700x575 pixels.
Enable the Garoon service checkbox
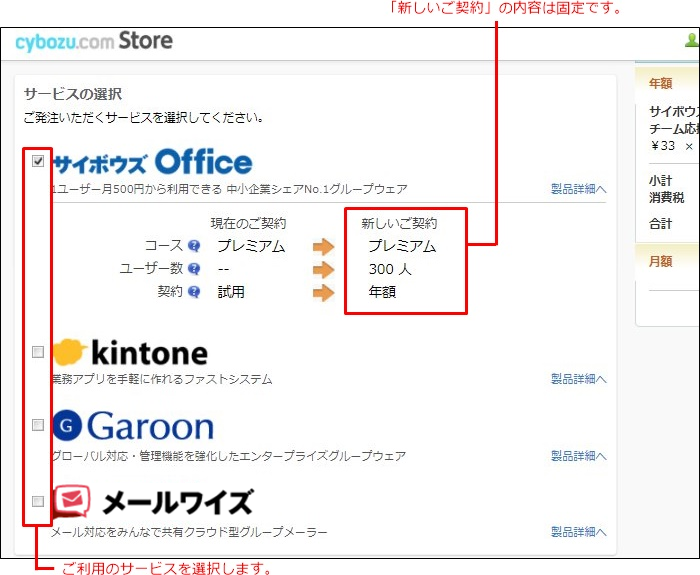[38, 425]
